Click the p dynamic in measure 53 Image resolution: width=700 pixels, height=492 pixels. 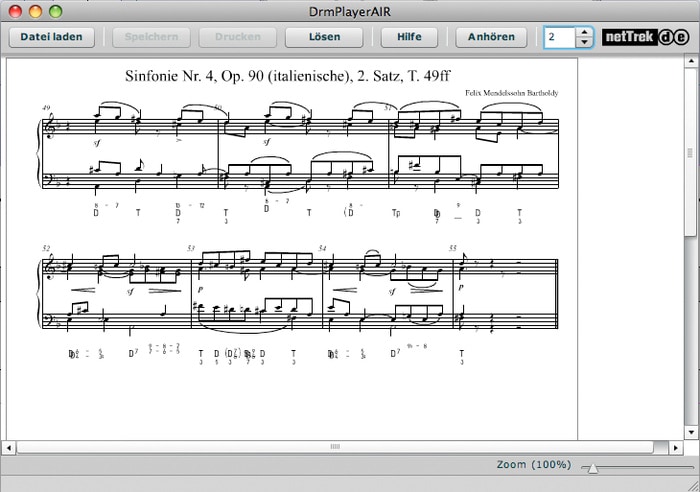200,290
